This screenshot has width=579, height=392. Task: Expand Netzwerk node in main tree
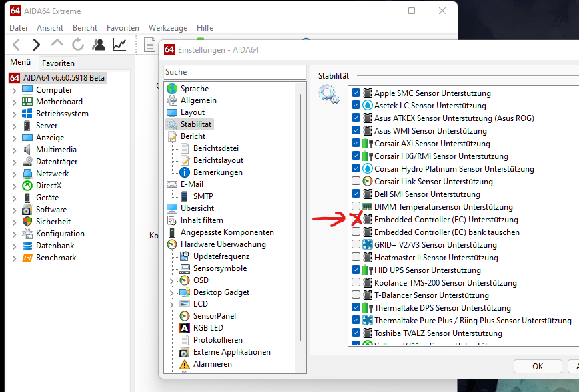15,174
